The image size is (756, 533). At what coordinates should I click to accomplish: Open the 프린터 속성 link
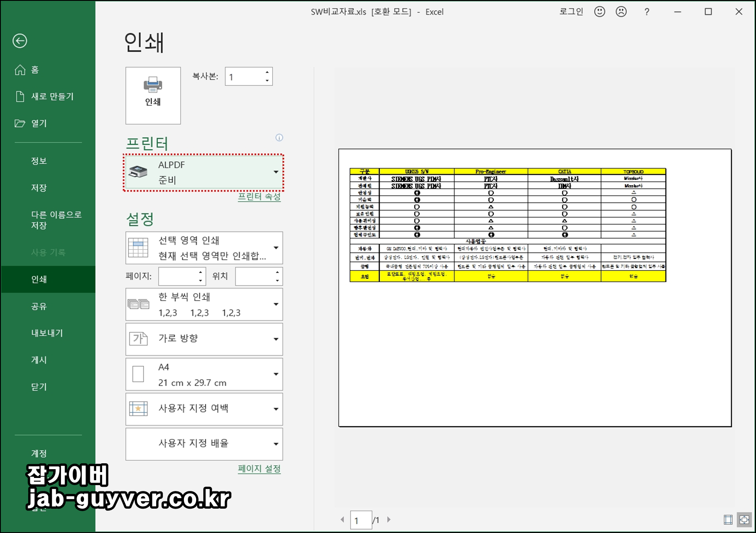coord(259,197)
